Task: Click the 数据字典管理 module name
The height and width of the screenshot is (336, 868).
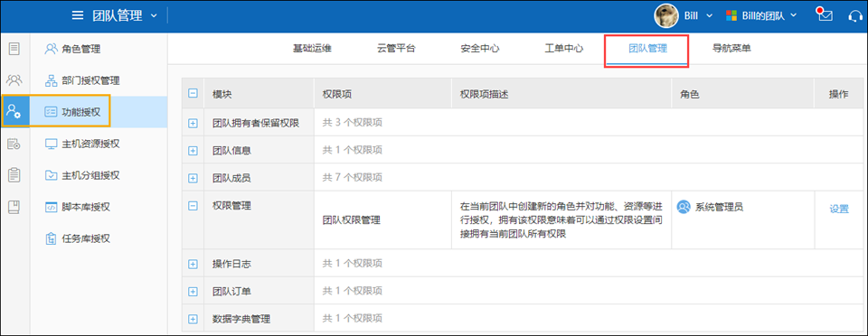Action: click(x=241, y=319)
